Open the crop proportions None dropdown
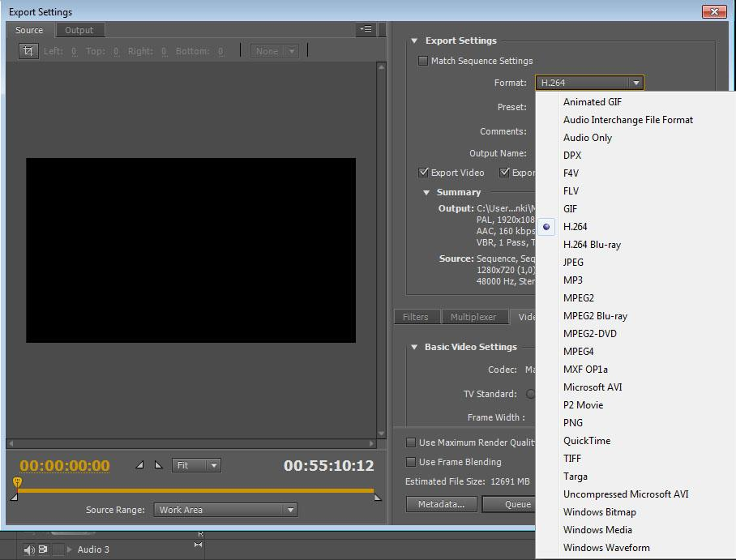This screenshot has width=736, height=560. (x=275, y=51)
